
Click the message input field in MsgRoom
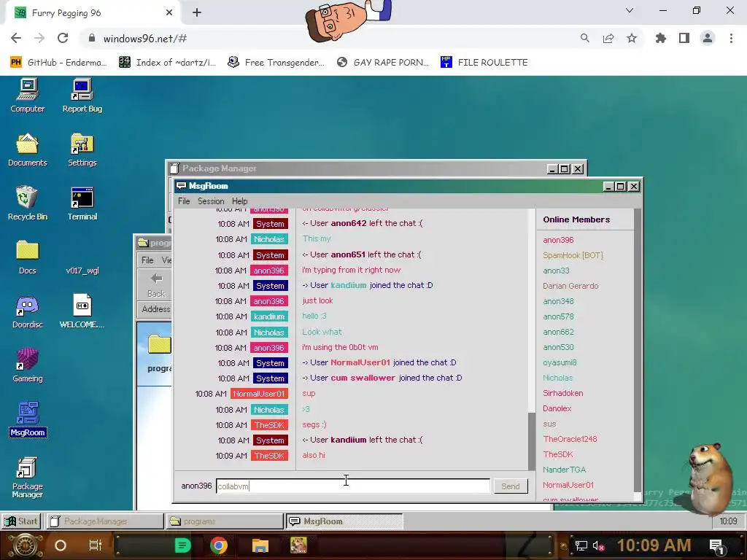[x=352, y=486]
